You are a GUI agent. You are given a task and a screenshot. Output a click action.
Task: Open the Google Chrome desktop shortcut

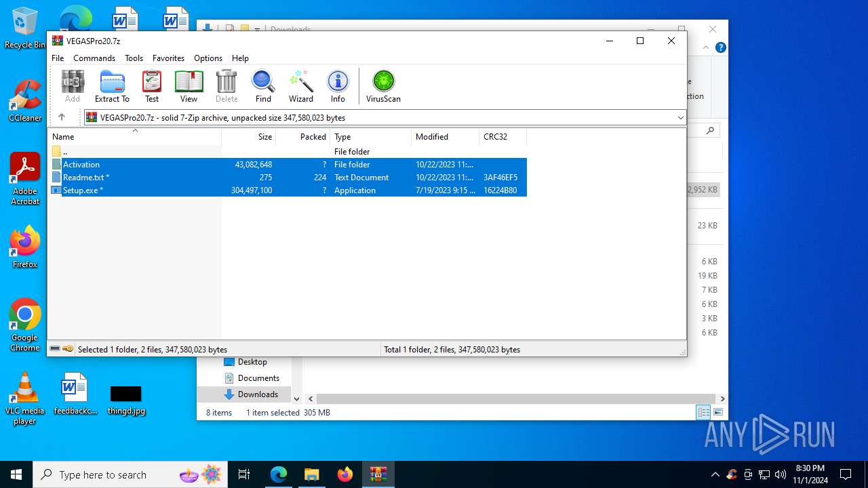click(25, 325)
